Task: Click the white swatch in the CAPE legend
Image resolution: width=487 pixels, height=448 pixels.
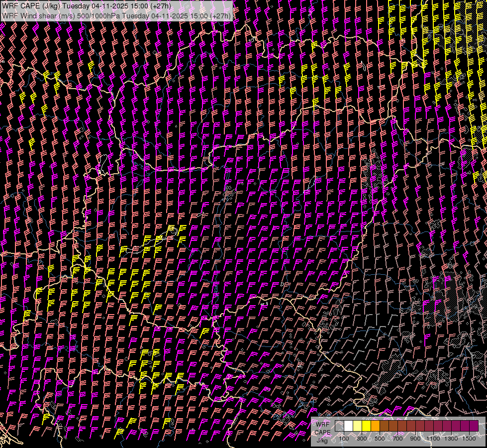Action: (348, 426)
